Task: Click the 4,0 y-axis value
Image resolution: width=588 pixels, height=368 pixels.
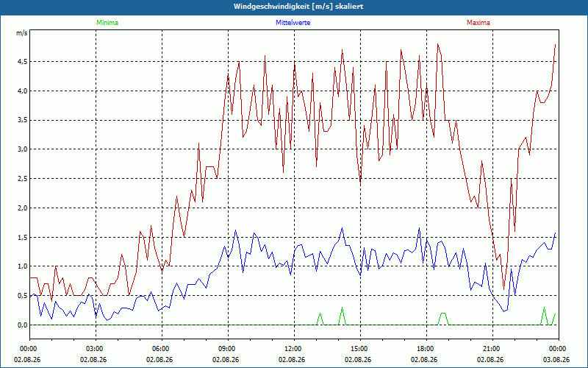Action: click(23, 91)
